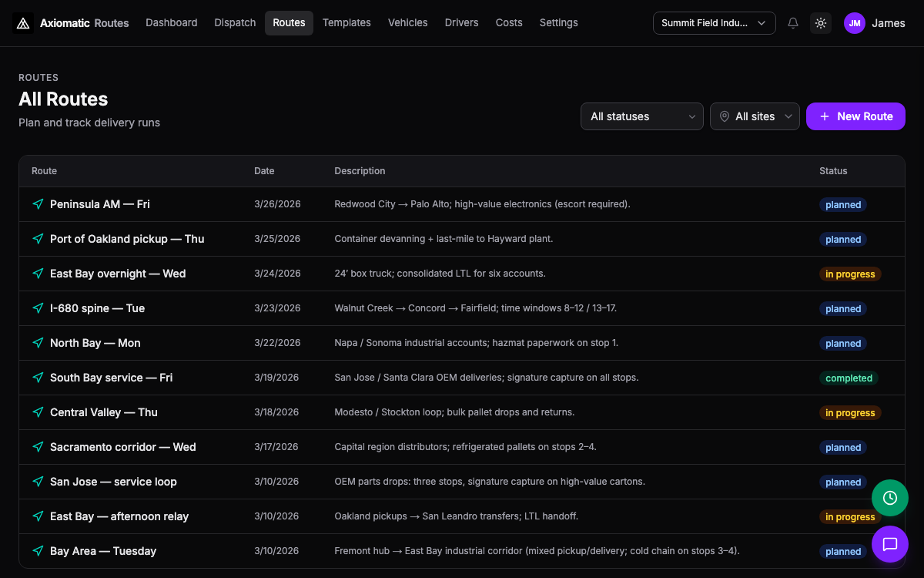Click route arrow icon for Sacramento corridor — Wed
Viewport: 924px width, 578px height.
coord(38,447)
